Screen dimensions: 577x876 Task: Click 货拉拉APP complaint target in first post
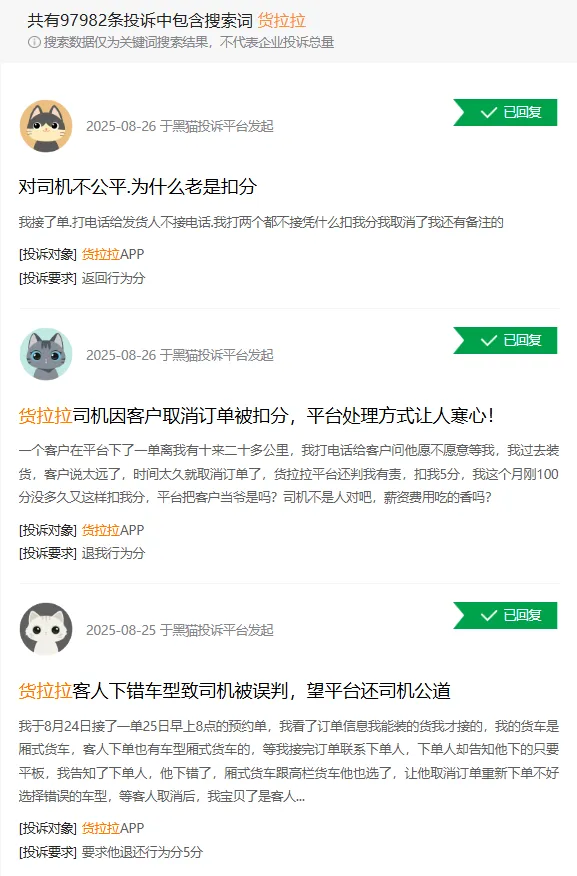pos(113,254)
